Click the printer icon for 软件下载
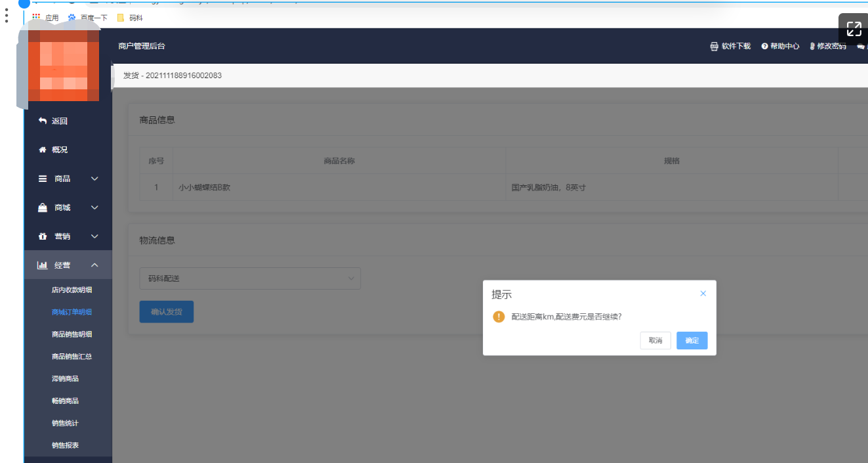Screen dimensions: 868x463 (x=714, y=47)
